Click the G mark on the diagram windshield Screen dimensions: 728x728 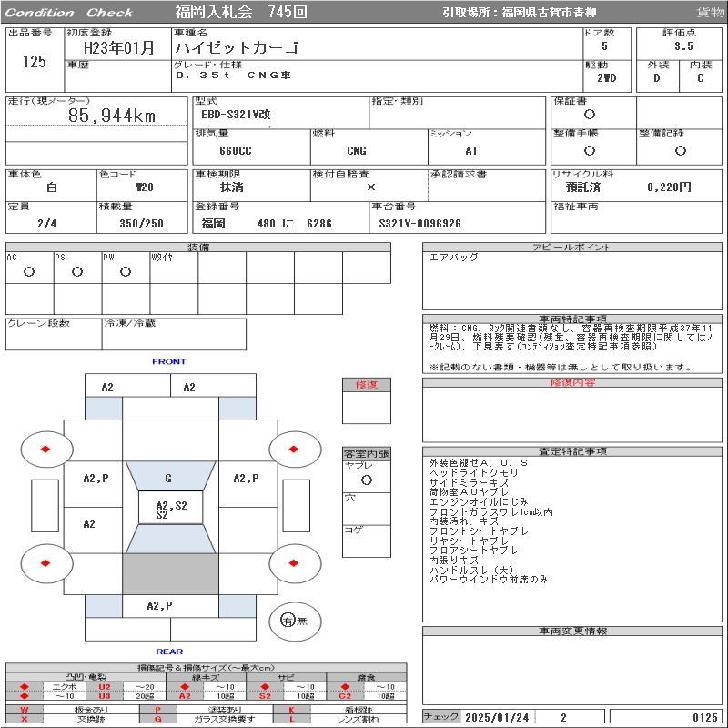(x=168, y=479)
